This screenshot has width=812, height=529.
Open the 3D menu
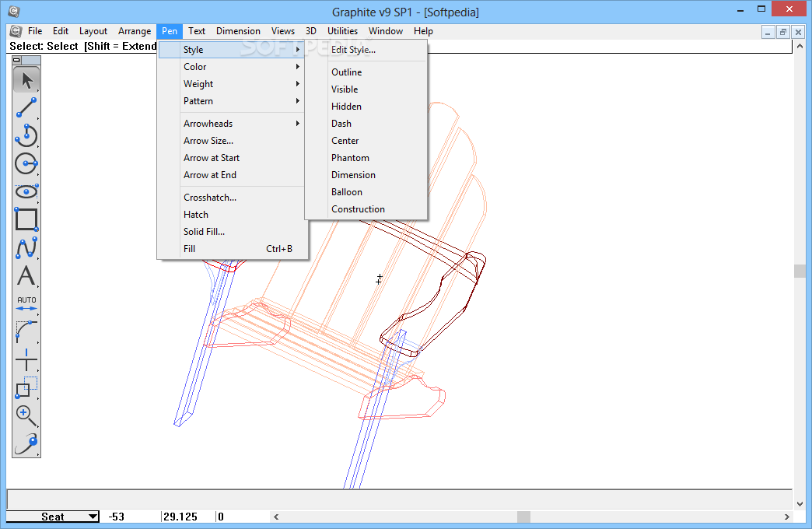(x=310, y=31)
